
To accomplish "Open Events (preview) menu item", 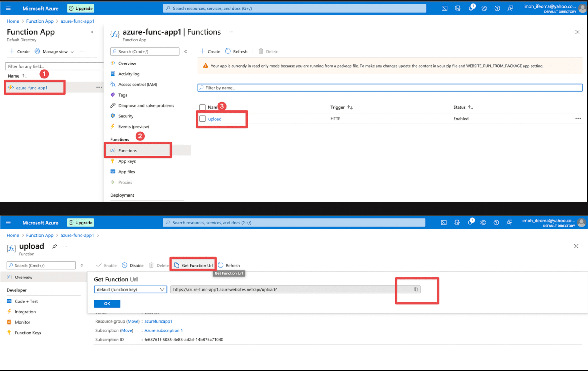I will pos(133,127).
